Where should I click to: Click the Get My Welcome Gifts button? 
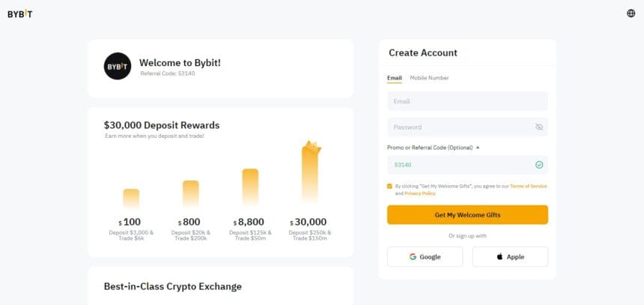pos(467,215)
